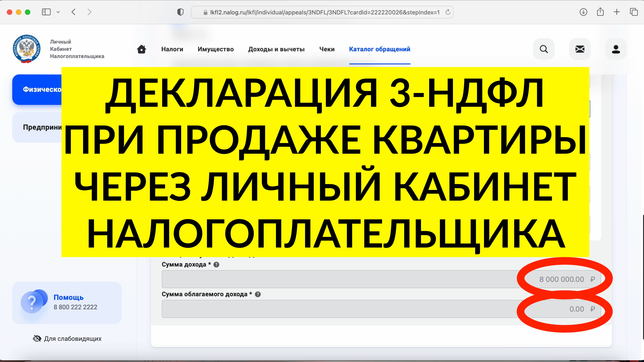The image size is (644, 362).
Task: Open the user profile icon
Action: [x=616, y=49]
